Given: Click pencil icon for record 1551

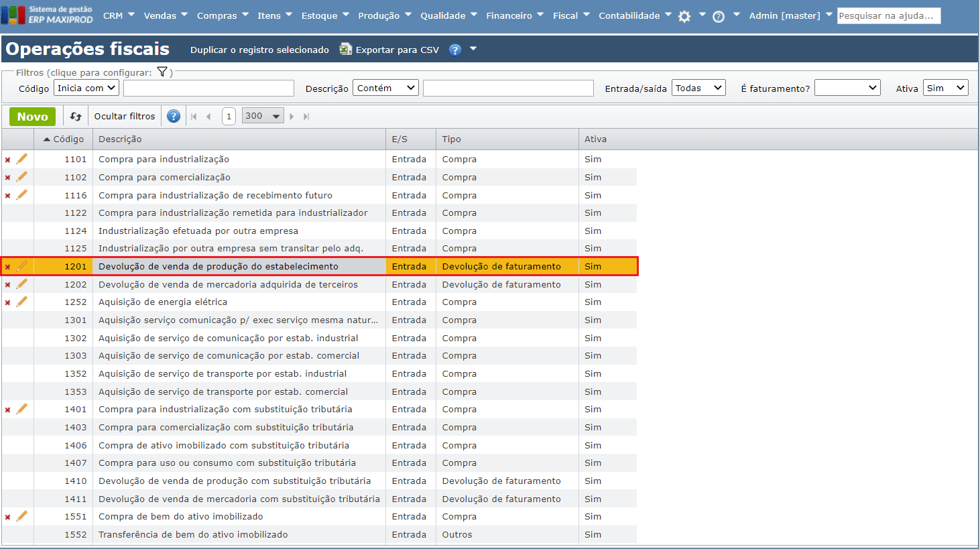Looking at the screenshot, I should point(22,516).
